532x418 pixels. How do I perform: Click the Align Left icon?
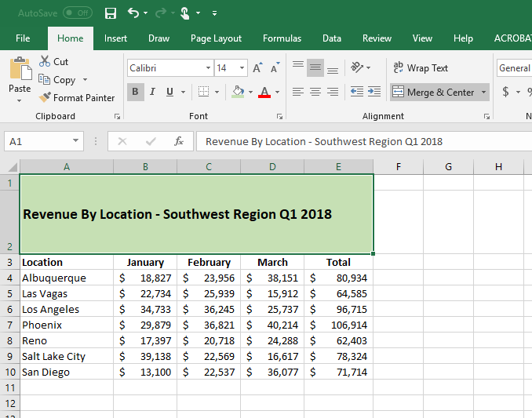(298, 92)
